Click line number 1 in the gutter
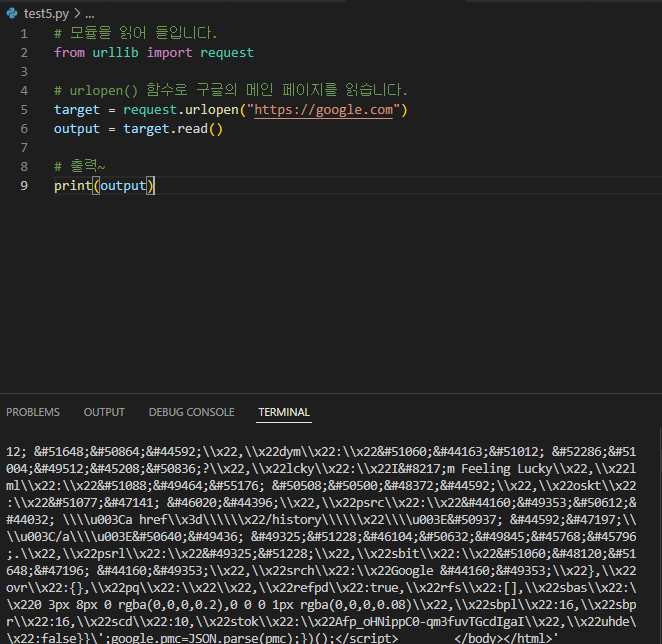Screen dimensions: 662x644 coord(24,34)
